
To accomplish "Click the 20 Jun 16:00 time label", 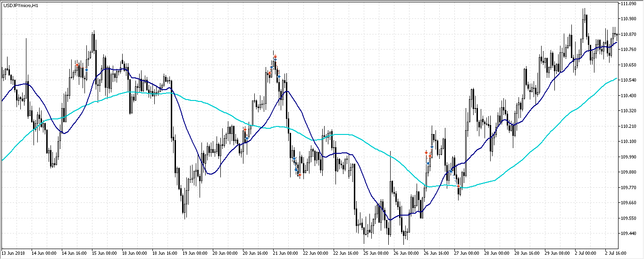I will click(255, 253).
